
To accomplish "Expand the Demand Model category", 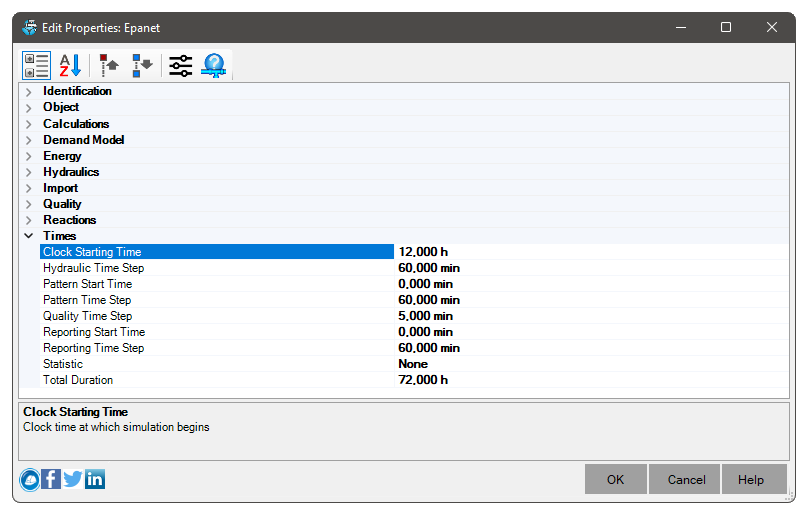I will point(29,140).
